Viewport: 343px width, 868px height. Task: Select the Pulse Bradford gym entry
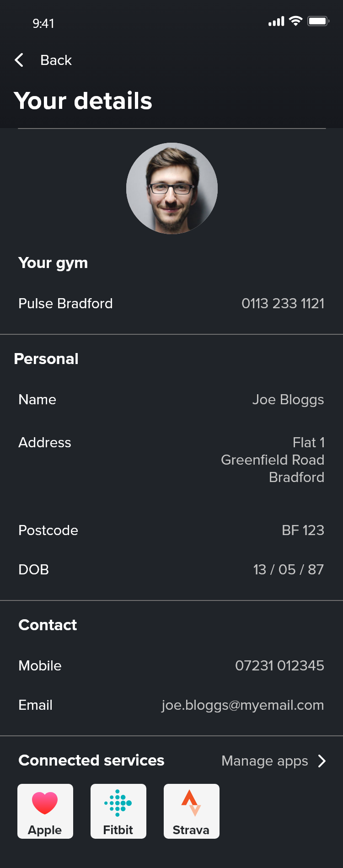(65, 303)
